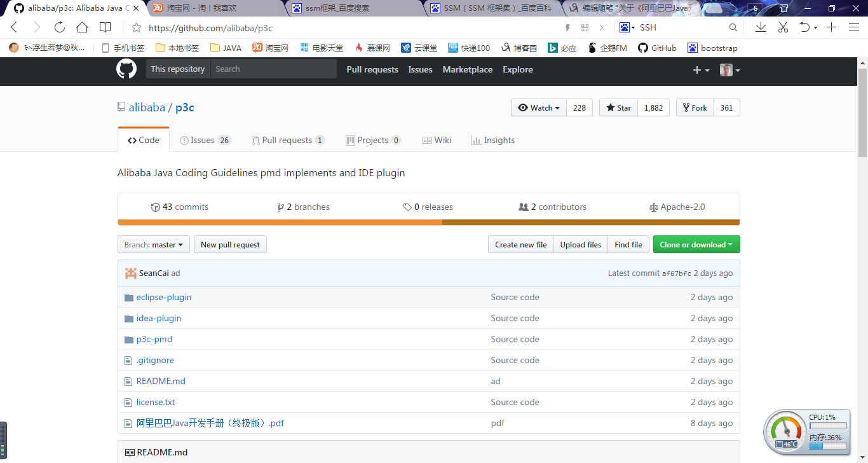Open the user avatar profile dropdown
The width and height of the screenshot is (868, 463).
tap(729, 70)
